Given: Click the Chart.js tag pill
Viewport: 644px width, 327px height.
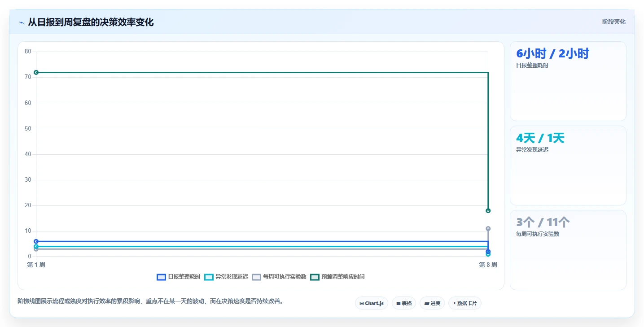Looking at the screenshot, I should click(372, 303).
